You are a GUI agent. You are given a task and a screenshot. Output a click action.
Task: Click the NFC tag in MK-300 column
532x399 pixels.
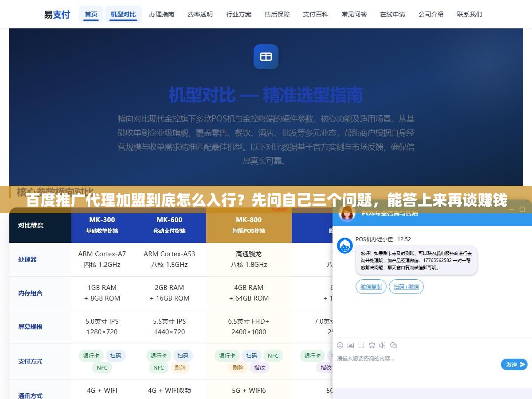102,368
